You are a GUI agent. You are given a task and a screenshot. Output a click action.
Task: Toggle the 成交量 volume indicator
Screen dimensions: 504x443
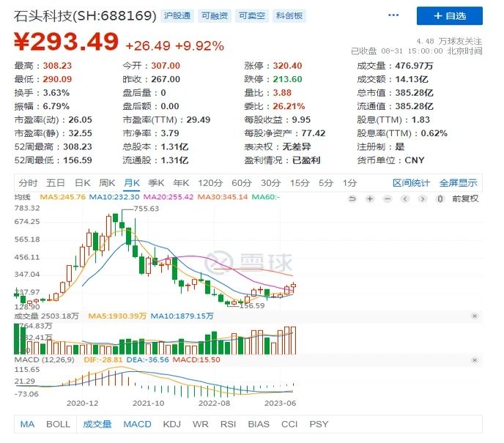[97, 425]
